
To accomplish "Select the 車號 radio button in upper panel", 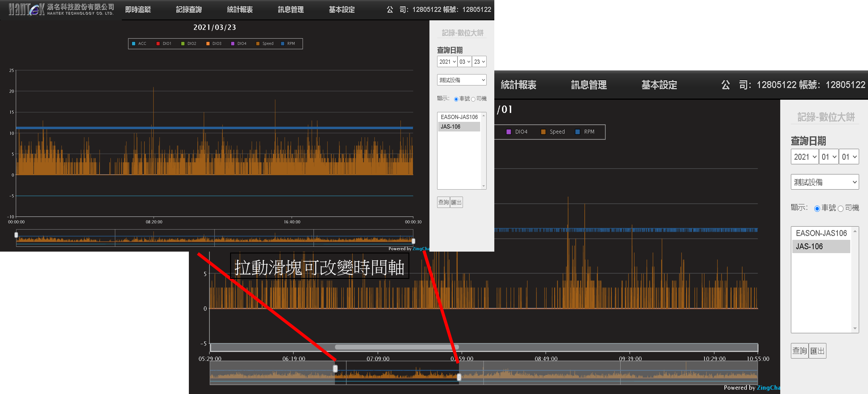I will (456, 99).
